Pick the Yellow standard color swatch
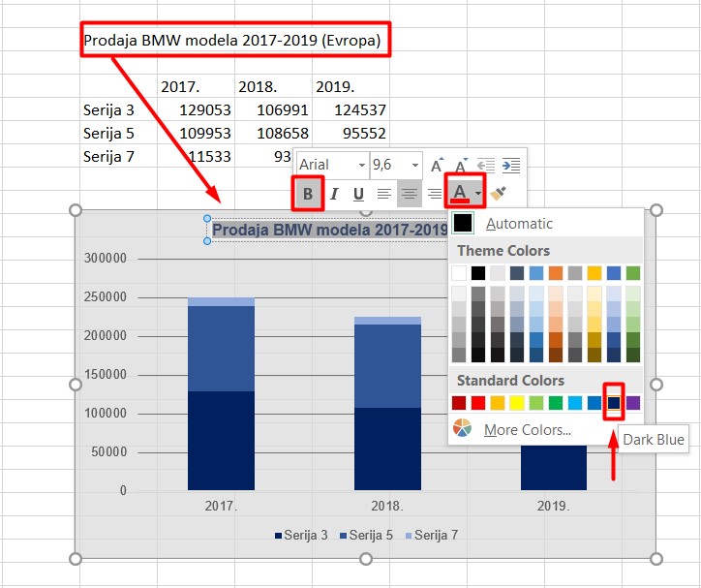 [517, 403]
